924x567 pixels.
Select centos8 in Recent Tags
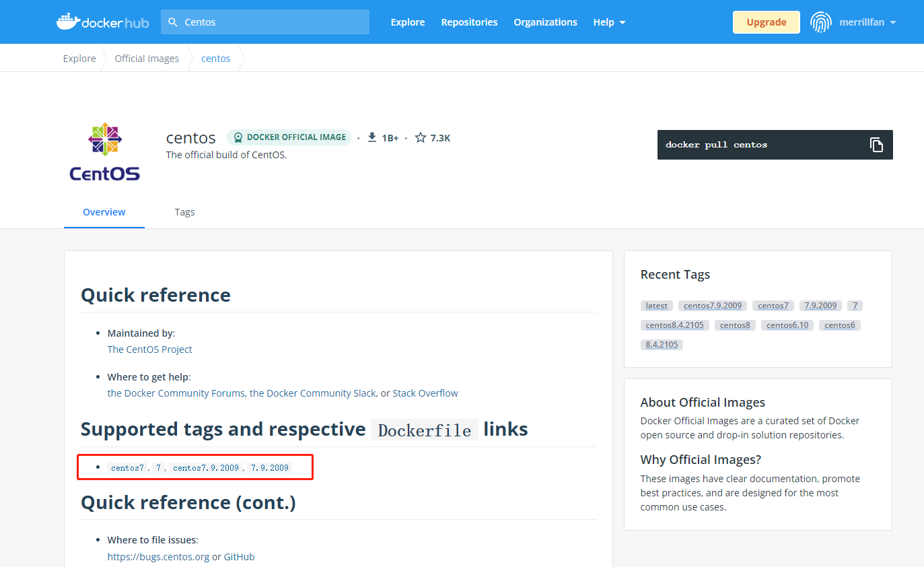pos(735,325)
